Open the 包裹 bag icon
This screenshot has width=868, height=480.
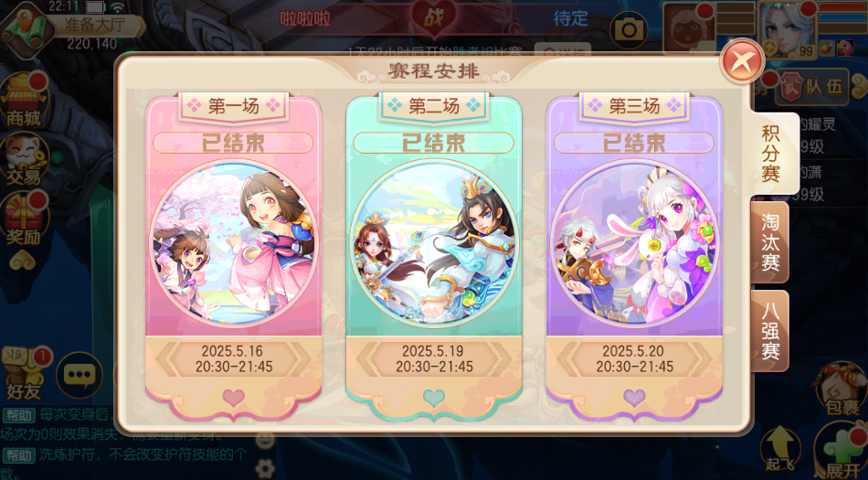click(x=842, y=389)
